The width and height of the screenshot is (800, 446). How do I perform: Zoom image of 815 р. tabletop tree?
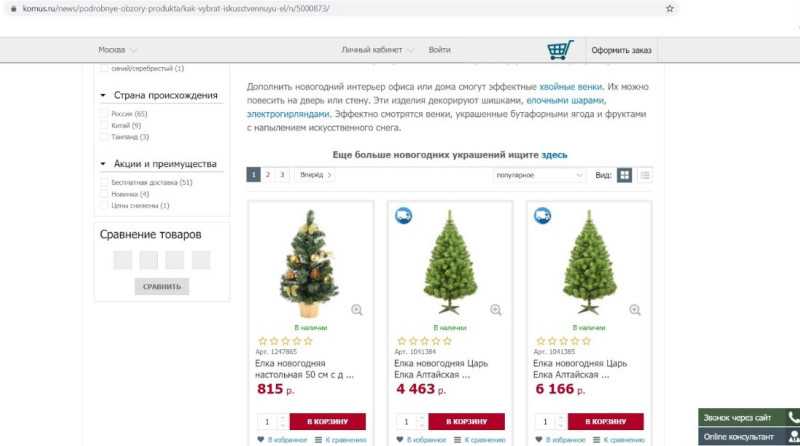click(357, 310)
